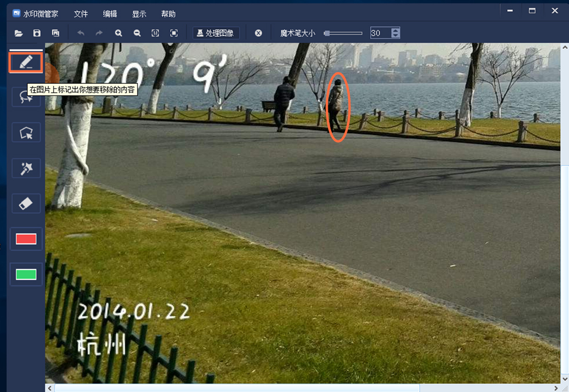The image size is (569, 392).
Task: Click the 处理图像 button
Action: pyautogui.click(x=216, y=33)
